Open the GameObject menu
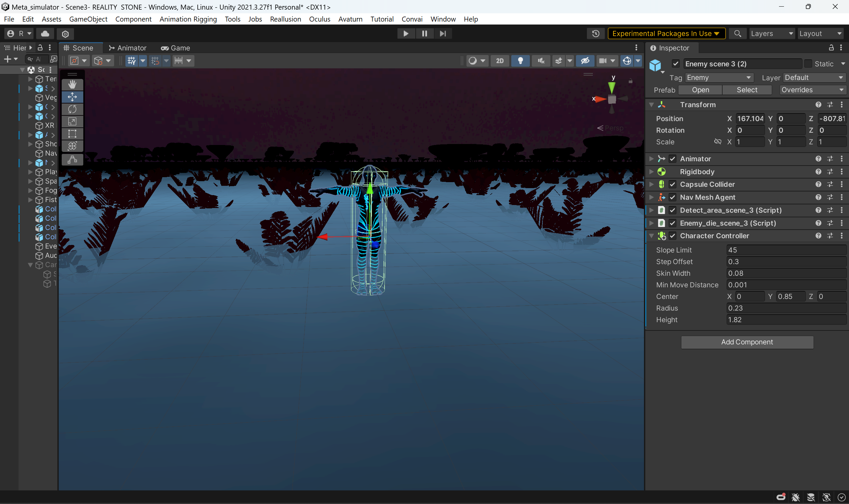849x504 pixels. click(x=88, y=19)
